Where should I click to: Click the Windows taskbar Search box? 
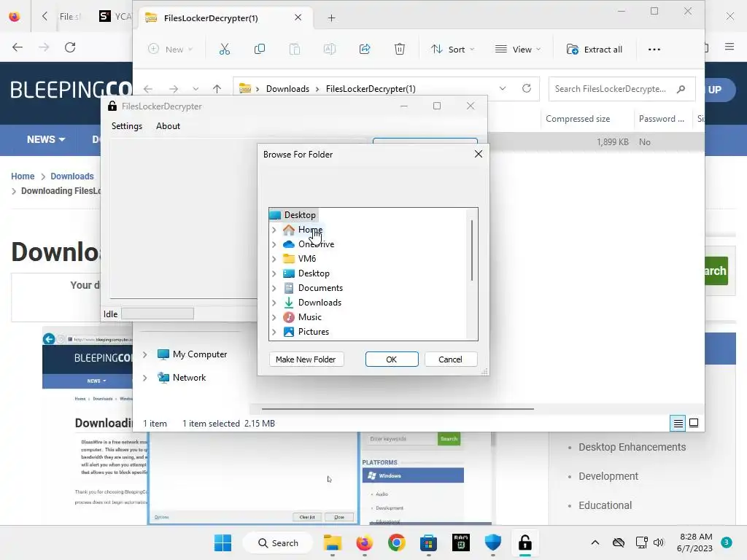pyautogui.click(x=279, y=542)
